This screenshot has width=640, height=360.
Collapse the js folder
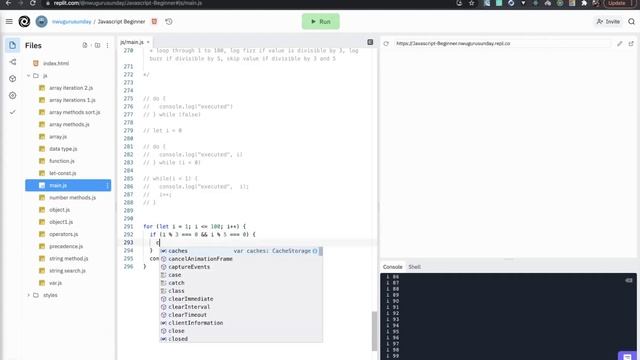(29, 76)
